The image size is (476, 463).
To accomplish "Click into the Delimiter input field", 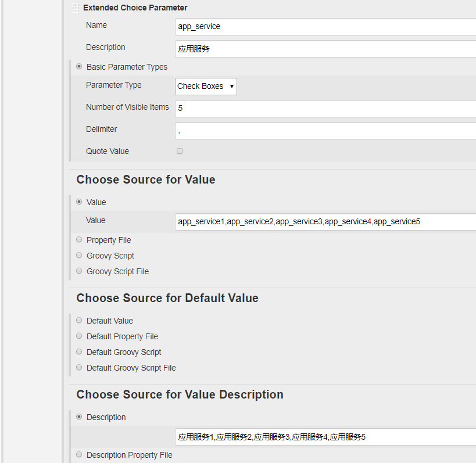I will 325,131.
